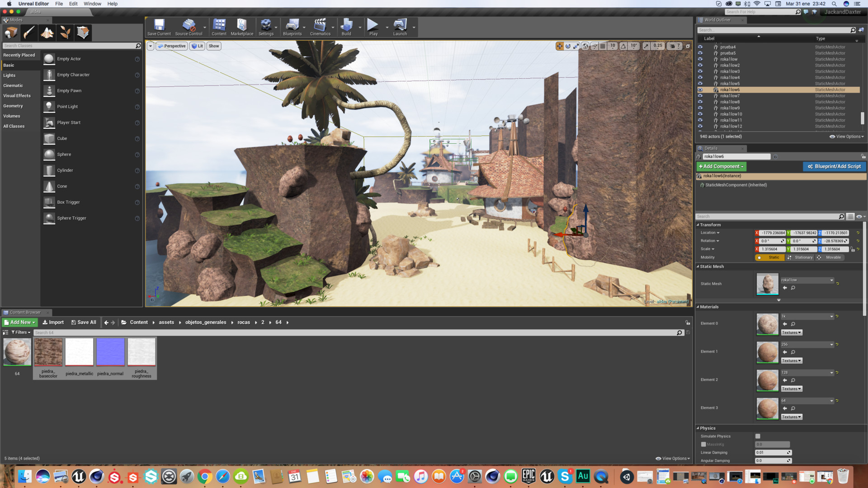Open Settings toolbar icon
868x488 pixels.
[x=266, y=27]
